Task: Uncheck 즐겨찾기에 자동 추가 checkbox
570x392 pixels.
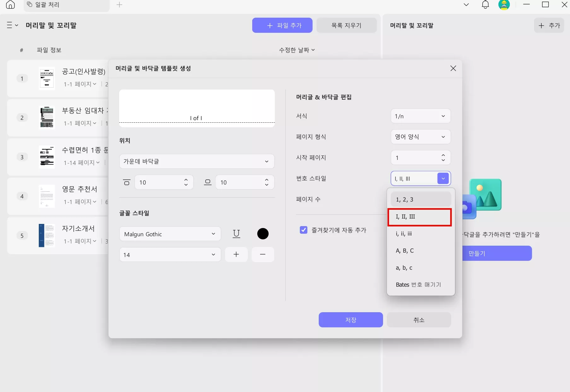Action: [303, 230]
